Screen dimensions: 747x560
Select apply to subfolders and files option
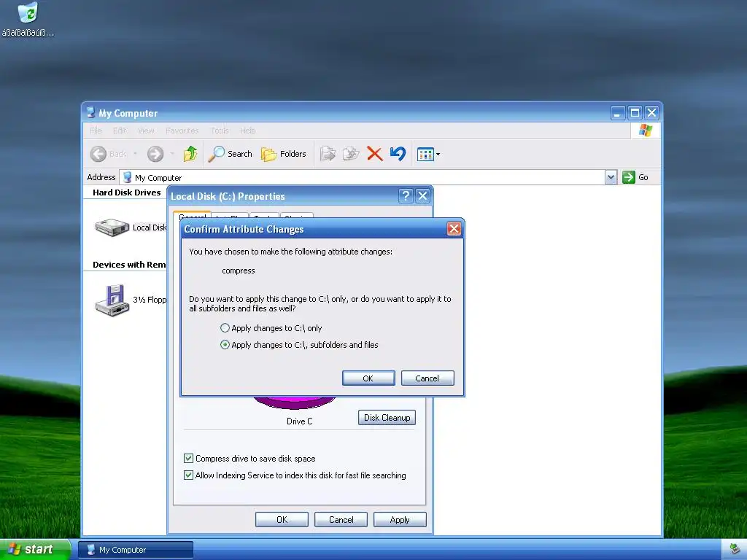(299, 345)
